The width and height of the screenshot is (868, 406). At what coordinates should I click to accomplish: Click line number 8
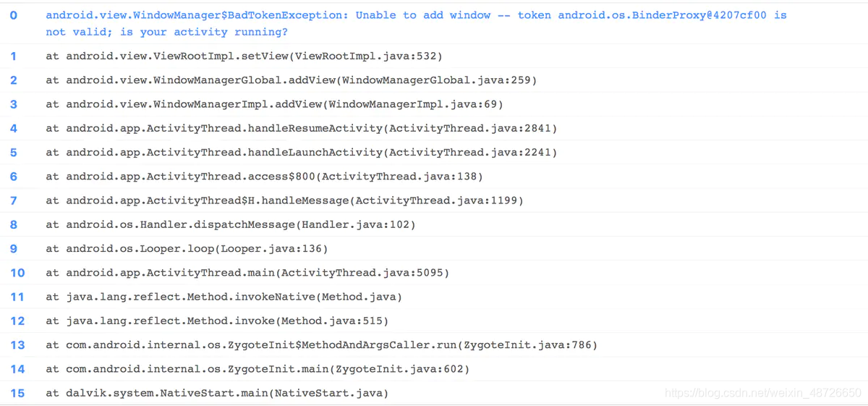tap(14, 225)
